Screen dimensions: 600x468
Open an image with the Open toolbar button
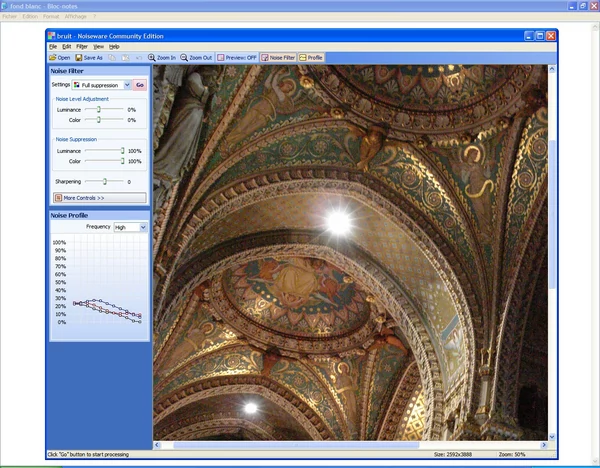[60, 58]
